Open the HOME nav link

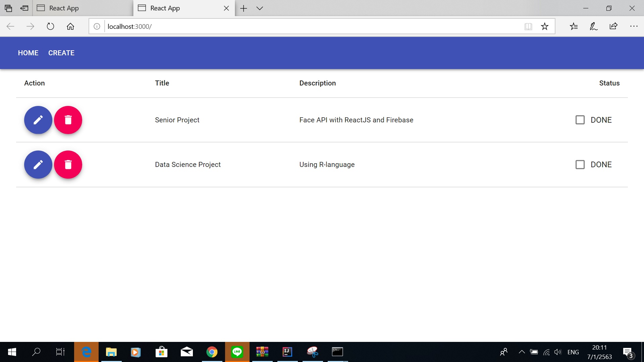(x=28, y=53)
